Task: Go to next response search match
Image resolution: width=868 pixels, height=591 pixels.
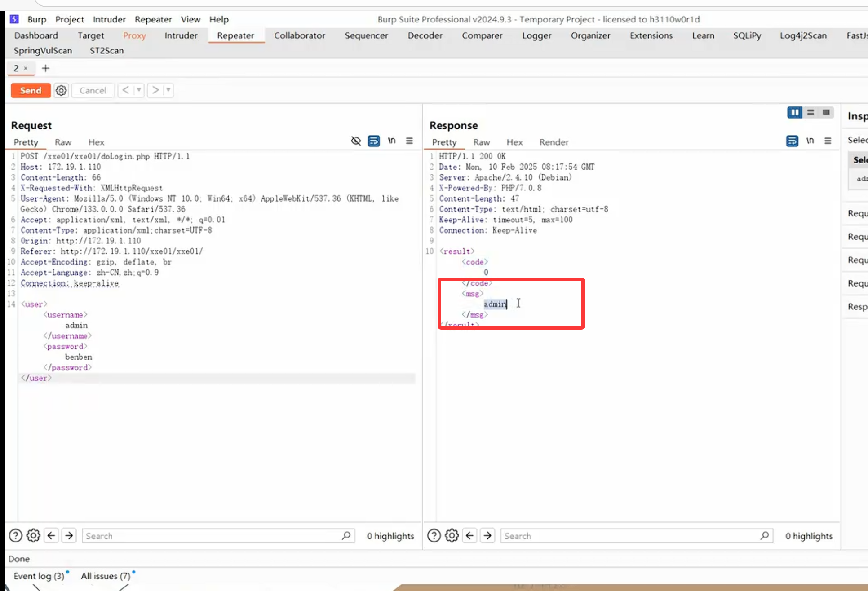Action: click(x=487, y=535)
